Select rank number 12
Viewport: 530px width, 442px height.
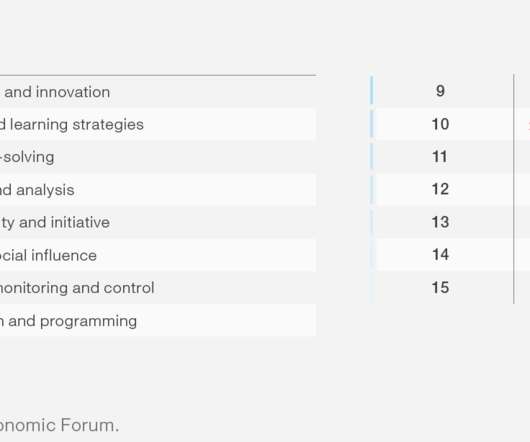440,189
